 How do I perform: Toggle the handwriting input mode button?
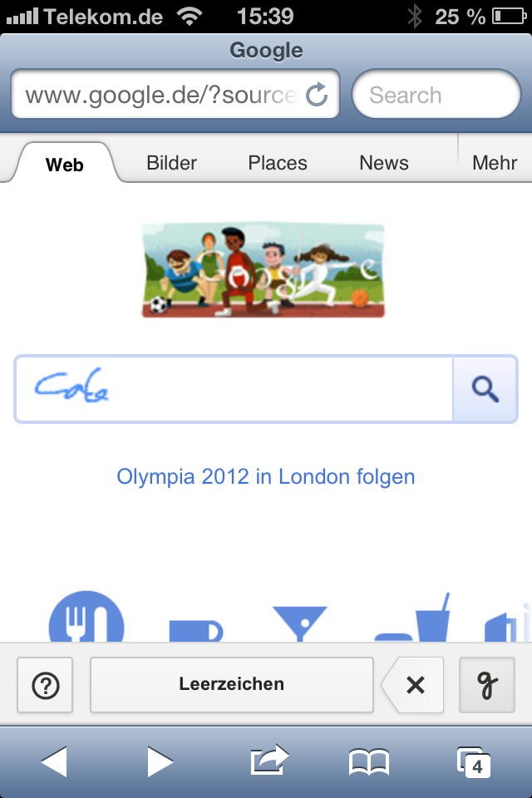486,685
